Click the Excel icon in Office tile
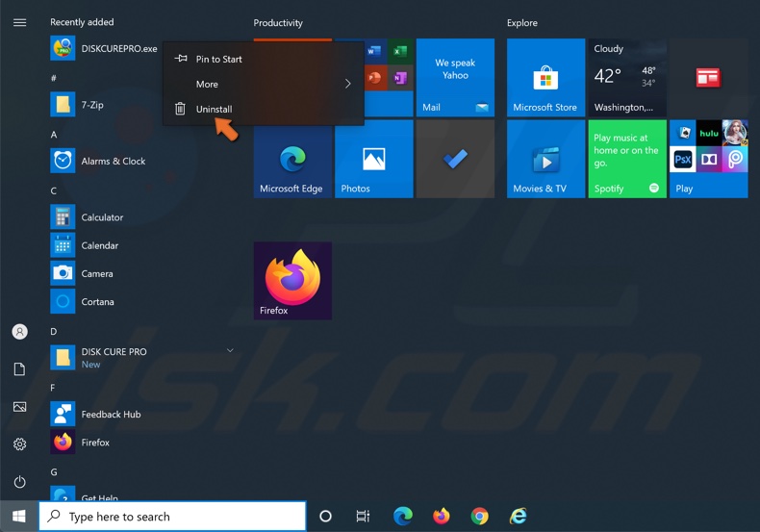Screen dimensions: 760x532 pyautogui.click(x=400, y=51)
